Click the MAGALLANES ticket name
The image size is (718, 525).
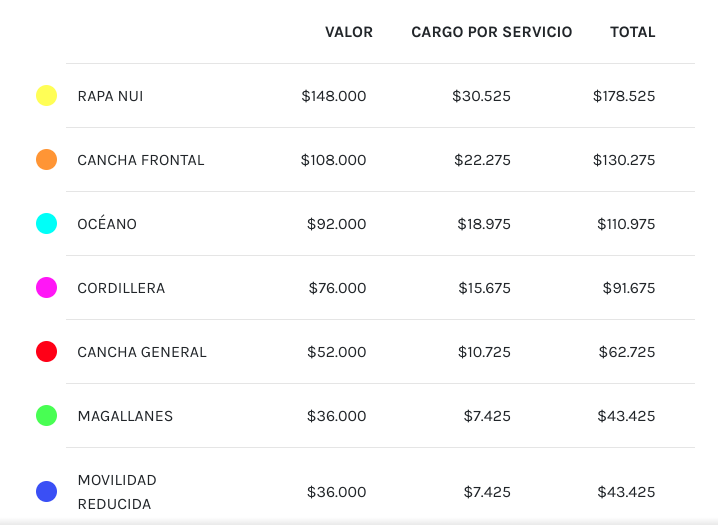click(125, 416)
